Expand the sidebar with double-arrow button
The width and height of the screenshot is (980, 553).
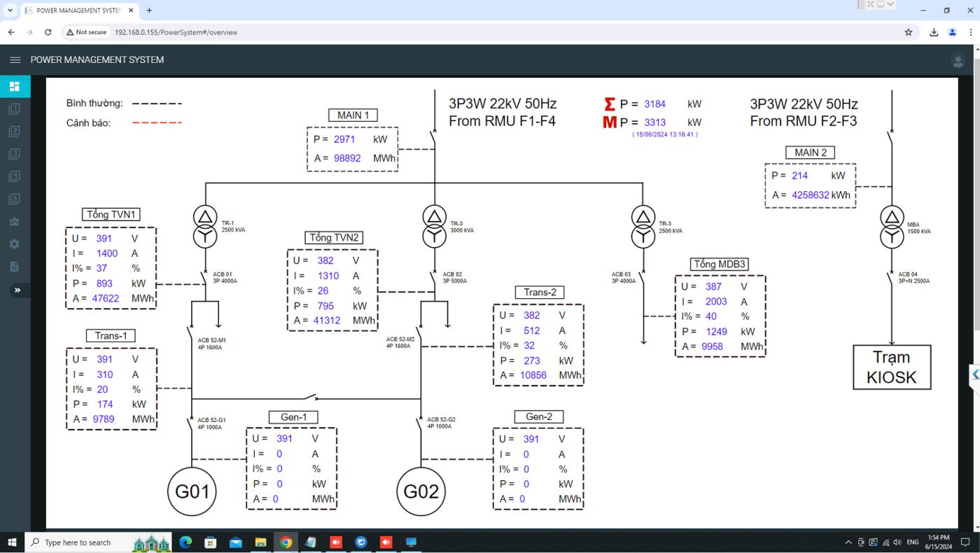17,290
